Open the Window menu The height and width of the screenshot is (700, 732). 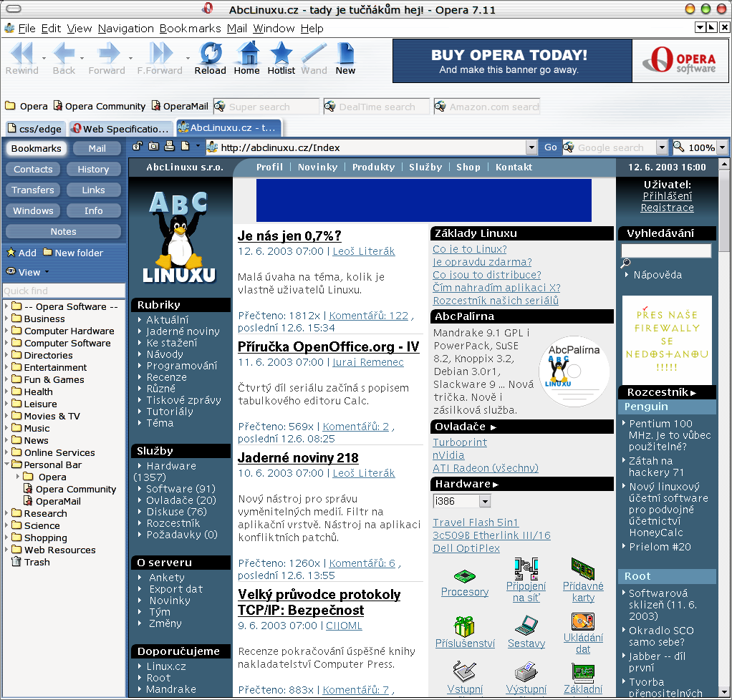(274, 29)
